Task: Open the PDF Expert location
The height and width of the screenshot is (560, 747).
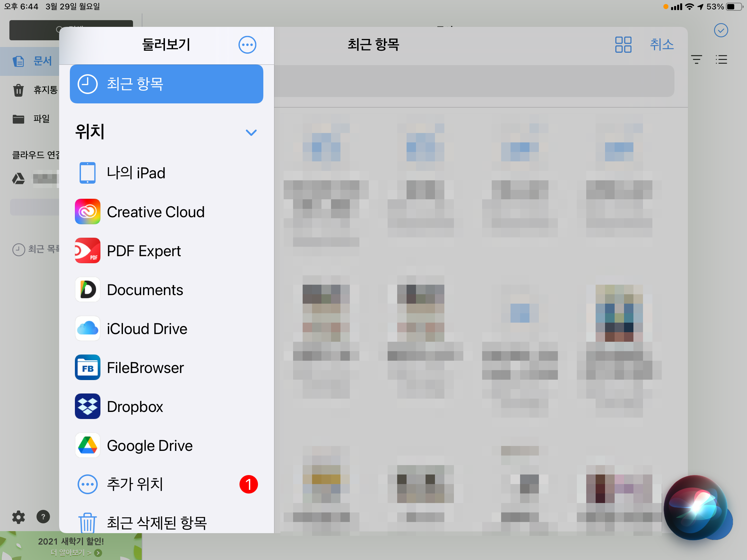Action: tap(143, 251)
